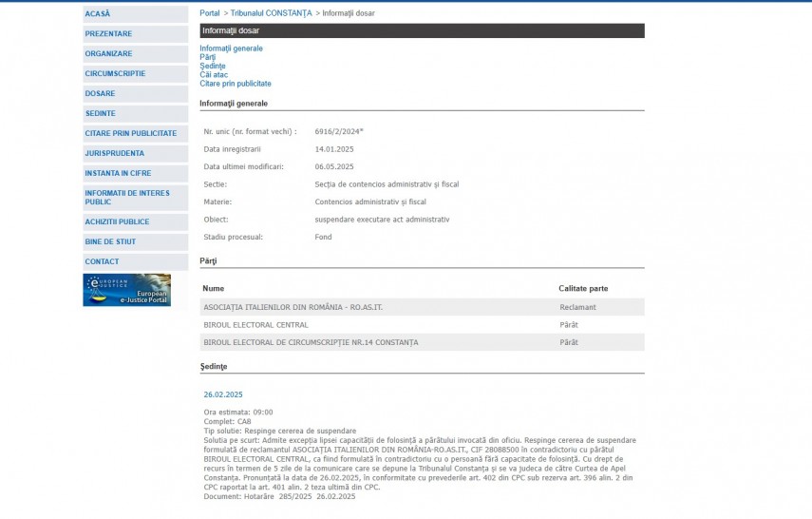
Task: Click 'Secția de contencios administrativ și fiscal' value
Action: click(x=387, y=184)
